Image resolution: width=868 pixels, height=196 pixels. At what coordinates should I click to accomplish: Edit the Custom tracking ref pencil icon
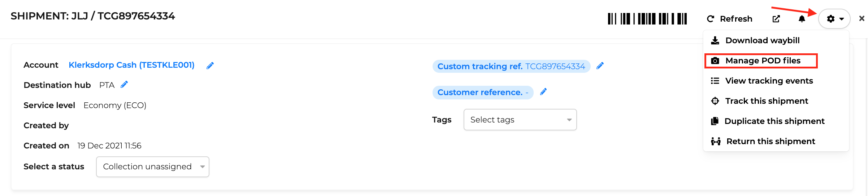point(600,66)
